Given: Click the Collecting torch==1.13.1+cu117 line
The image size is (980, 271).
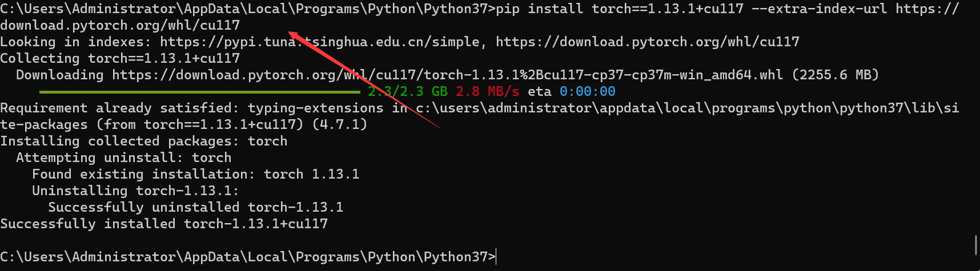Looking at the screenshot, I should click(x=120, y=58).
